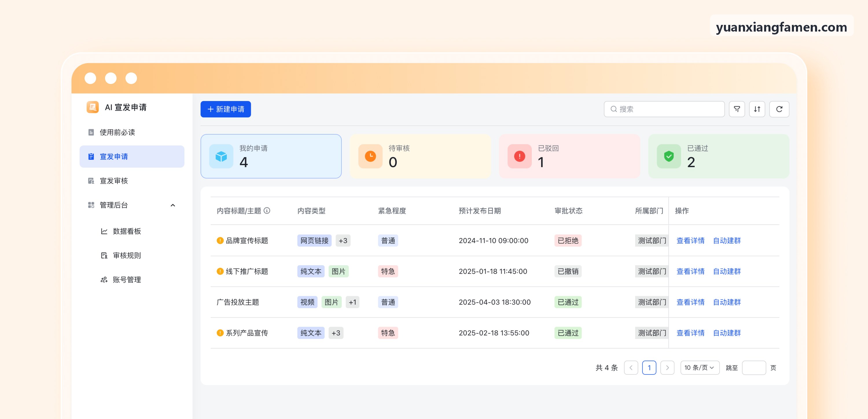Click the refresh icon button
This screenshot has height=419, width=868.
pos(779,109)
